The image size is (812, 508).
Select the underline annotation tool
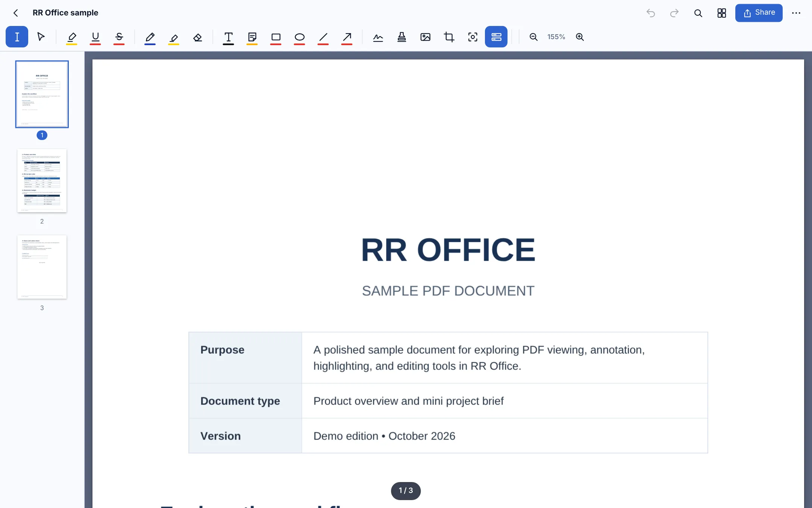tap(95, 38)
